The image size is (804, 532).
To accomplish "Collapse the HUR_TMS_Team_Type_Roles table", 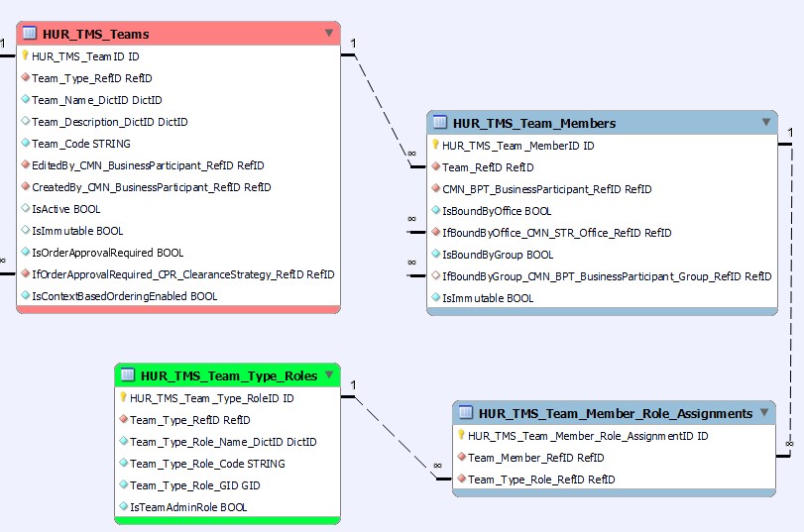I will click(x=328, y=375).
